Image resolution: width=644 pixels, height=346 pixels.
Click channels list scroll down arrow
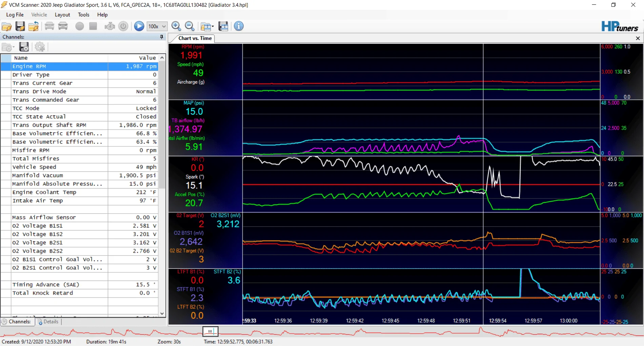[162, 313]
